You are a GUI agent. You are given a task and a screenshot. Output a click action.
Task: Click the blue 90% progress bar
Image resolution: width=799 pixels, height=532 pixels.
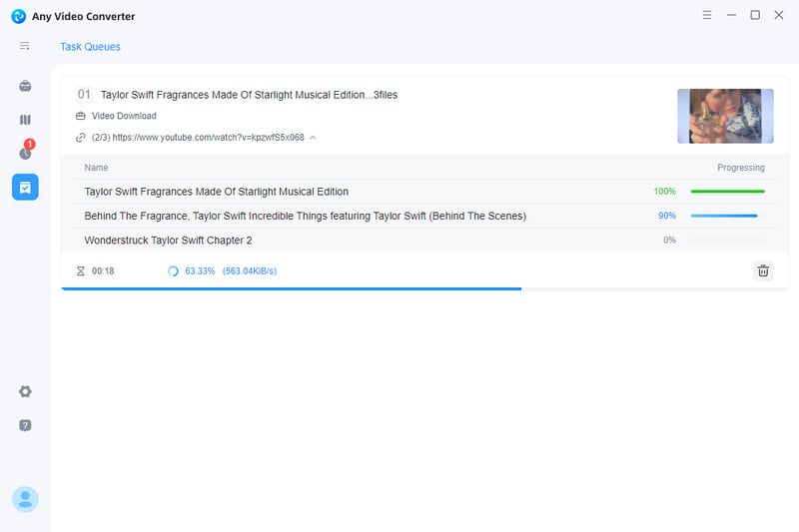723,216
